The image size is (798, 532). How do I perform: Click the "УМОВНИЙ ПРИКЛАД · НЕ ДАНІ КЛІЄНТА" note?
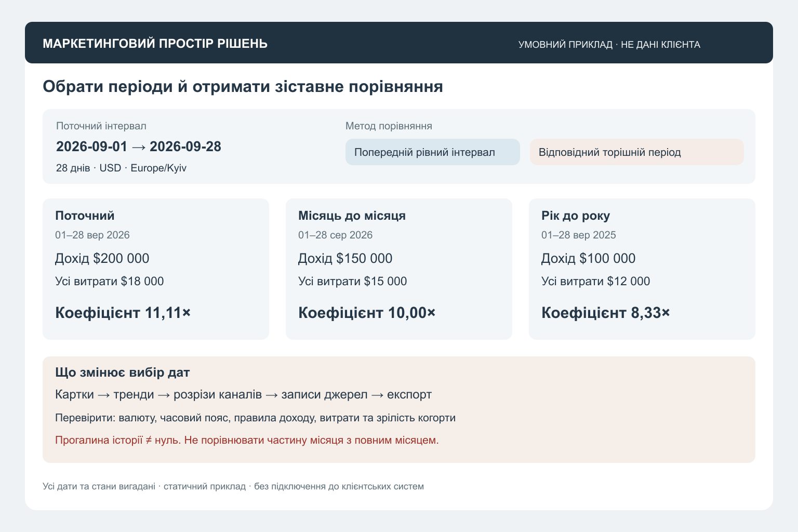[x=609, y=45]
